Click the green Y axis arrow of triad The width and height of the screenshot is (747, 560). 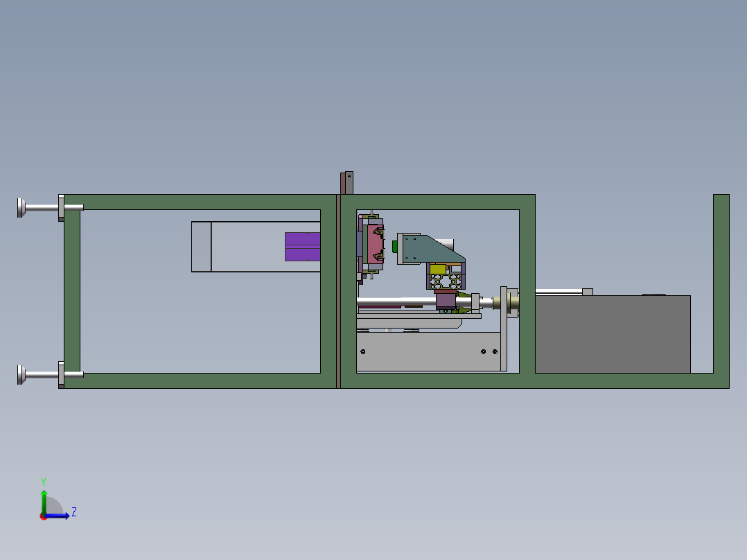[44, 501]
